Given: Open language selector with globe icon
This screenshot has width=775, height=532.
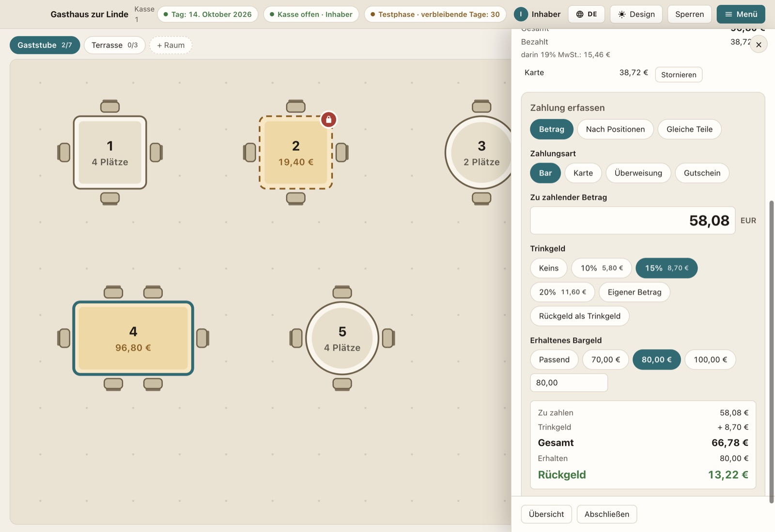Looking at the screenshot, I should [587, 15].
